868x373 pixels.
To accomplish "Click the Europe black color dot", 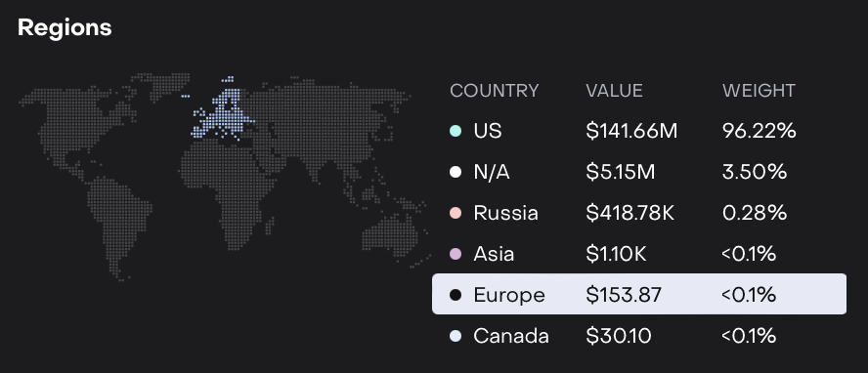I will (456, 295).
